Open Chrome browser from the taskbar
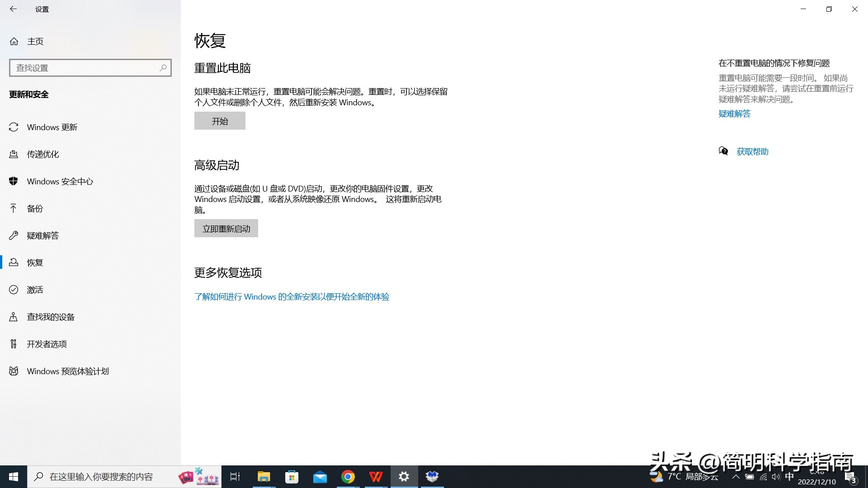Viewport: 868px width, 488px height. pyautogui.click(x=348, y=476)
